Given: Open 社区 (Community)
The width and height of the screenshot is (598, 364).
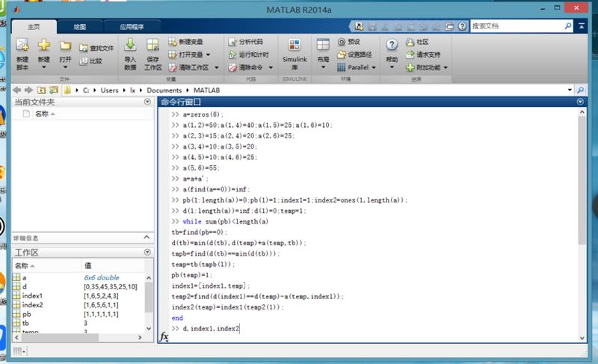Looking at the screenshot, I should pyautogui.click(x=417, y=42).
